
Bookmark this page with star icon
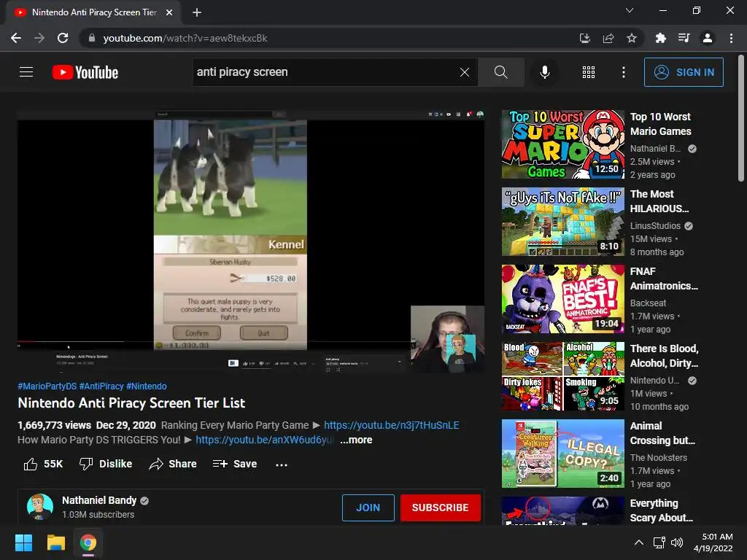pos(632,38)
